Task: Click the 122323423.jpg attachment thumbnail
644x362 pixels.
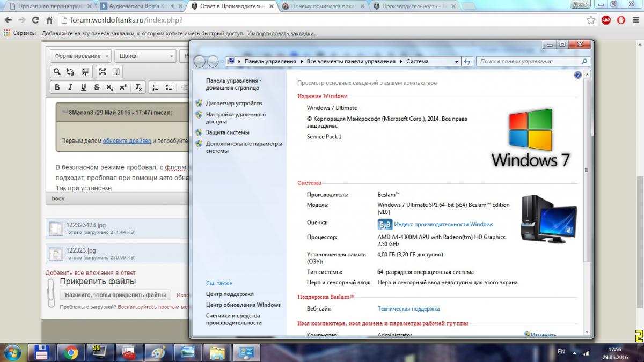Action: 55,228
